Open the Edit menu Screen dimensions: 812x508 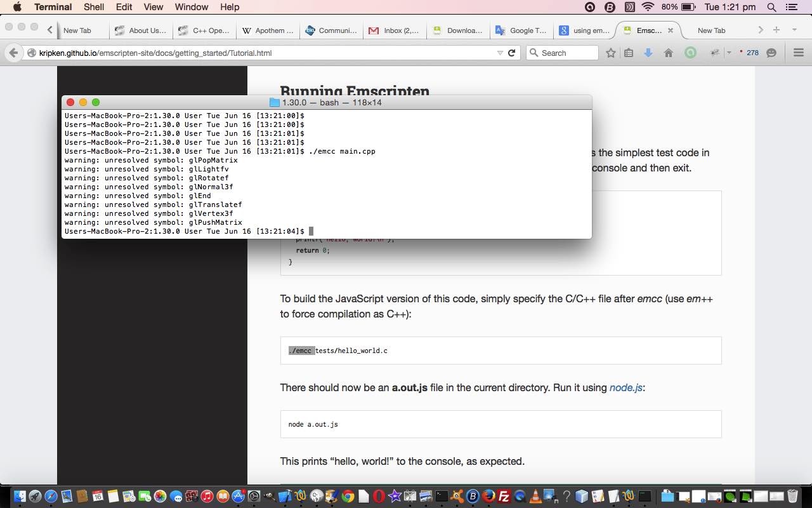tap(124, 7)
